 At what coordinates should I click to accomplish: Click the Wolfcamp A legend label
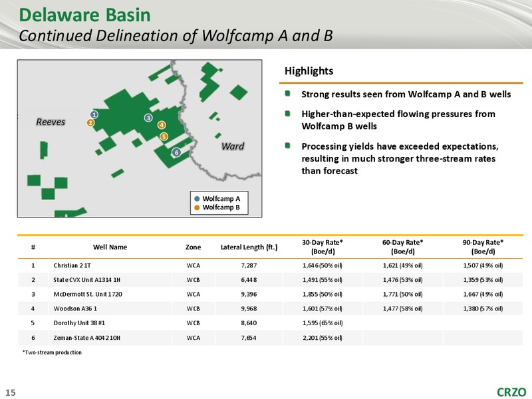(x=221, y=199)
